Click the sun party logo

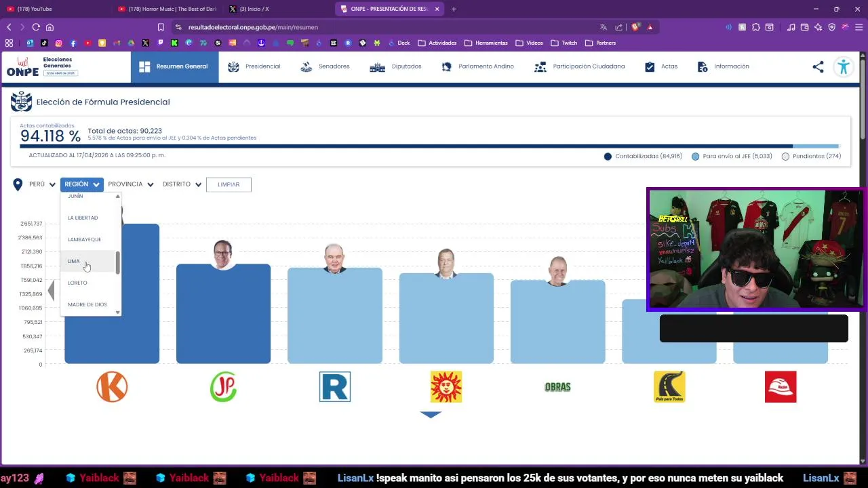point(446,387)
